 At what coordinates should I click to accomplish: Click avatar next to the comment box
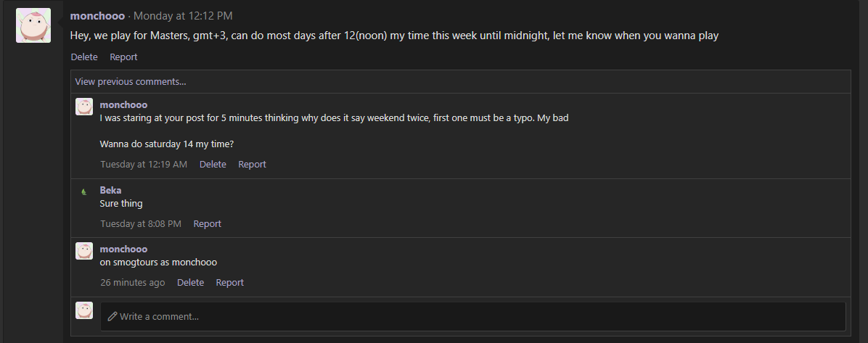tap(84, 310)
